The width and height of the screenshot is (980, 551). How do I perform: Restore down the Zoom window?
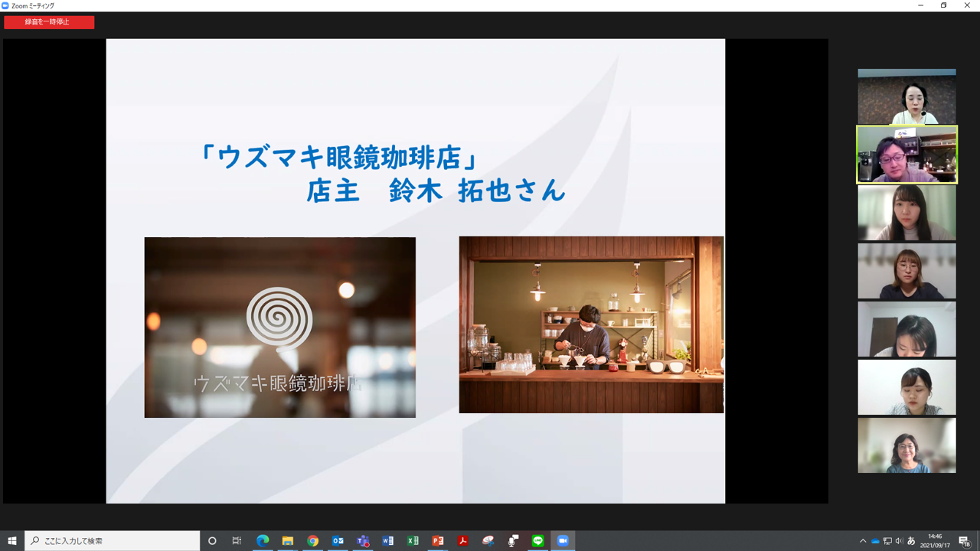(x=943, y=5)
